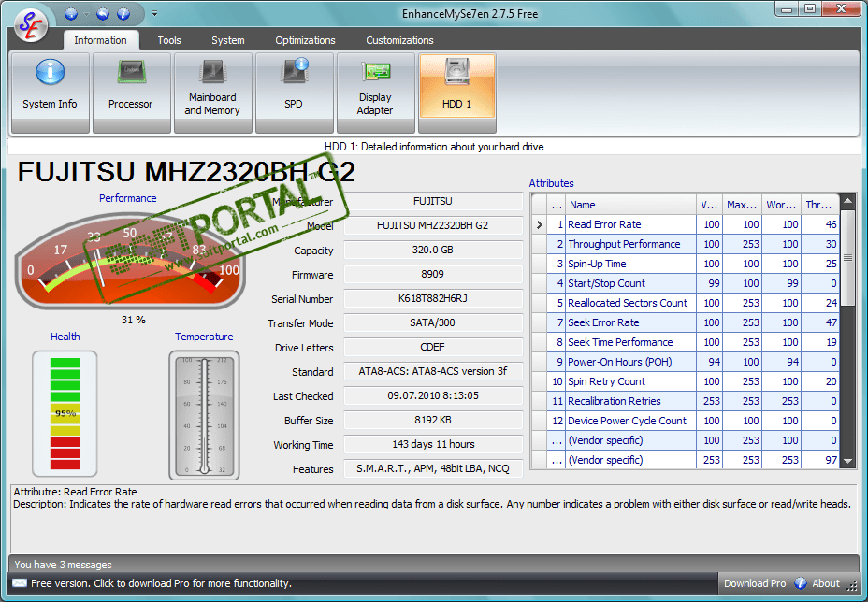
Task: Open System Info ribbon button
Action: coord(50,93)
